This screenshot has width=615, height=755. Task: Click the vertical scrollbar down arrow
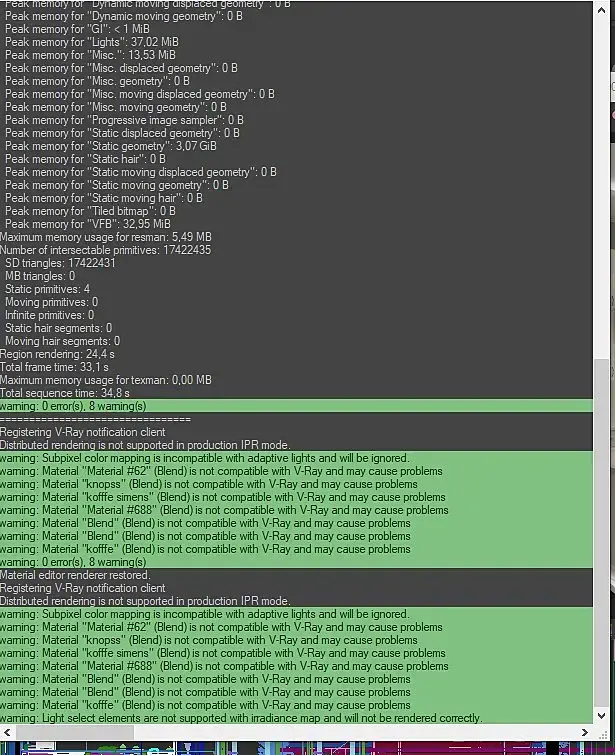pyautogui.click(x=601, y=716)
